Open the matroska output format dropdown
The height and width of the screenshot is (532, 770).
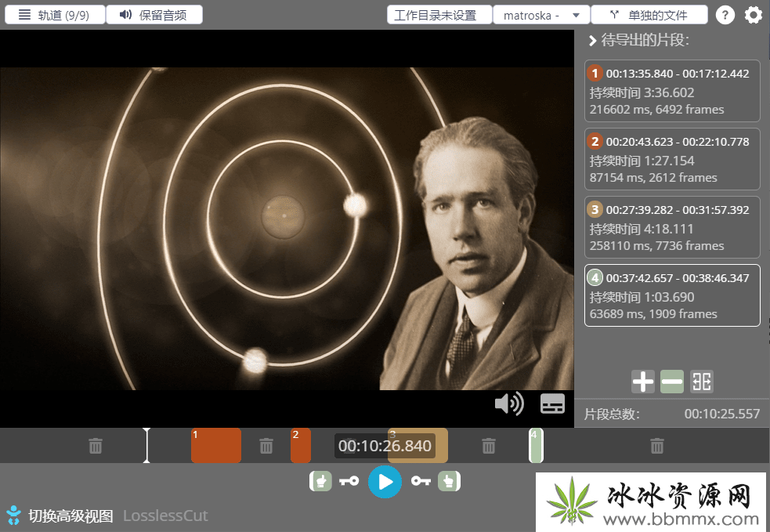click(541, 15)
